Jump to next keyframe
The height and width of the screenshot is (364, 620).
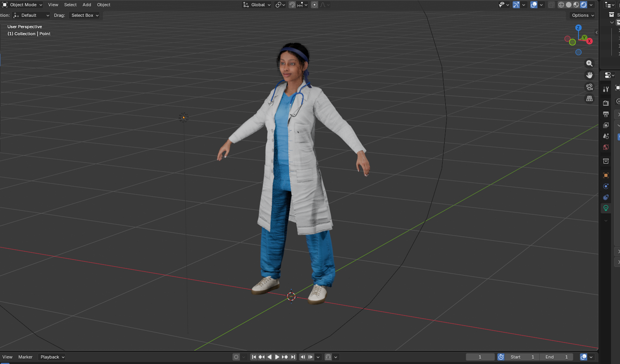pos(285,357)
